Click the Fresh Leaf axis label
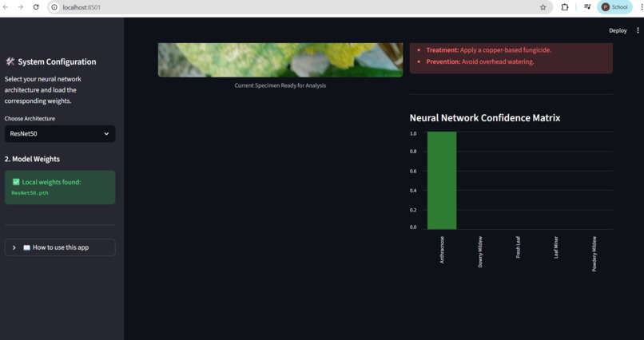This screenshot has width=644, height=340. pyautogui.click(x=519, y=247)
